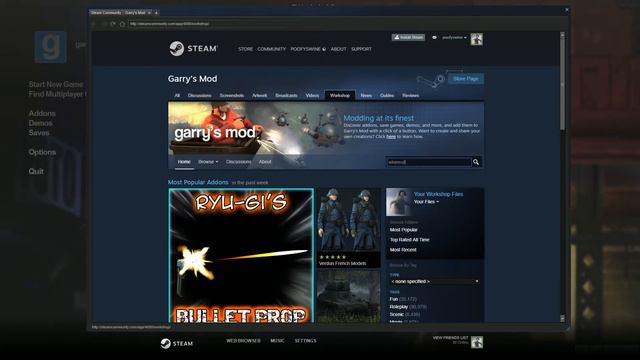
Task: Open the Type '< none specified >' dropdown
Action: point(434,281)
